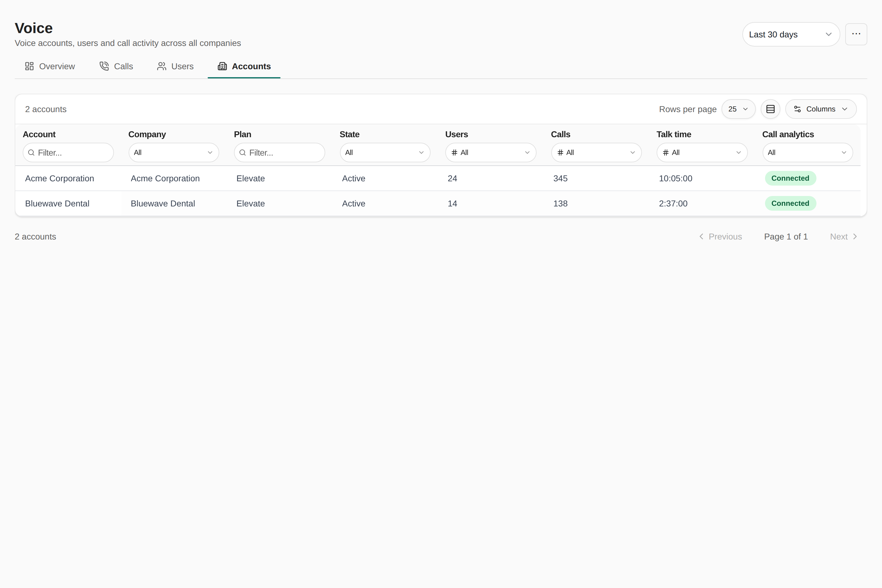This screenshot has height=588, width=882.
Task: Click the 345 calls value
Action: [x=560, y=179]
